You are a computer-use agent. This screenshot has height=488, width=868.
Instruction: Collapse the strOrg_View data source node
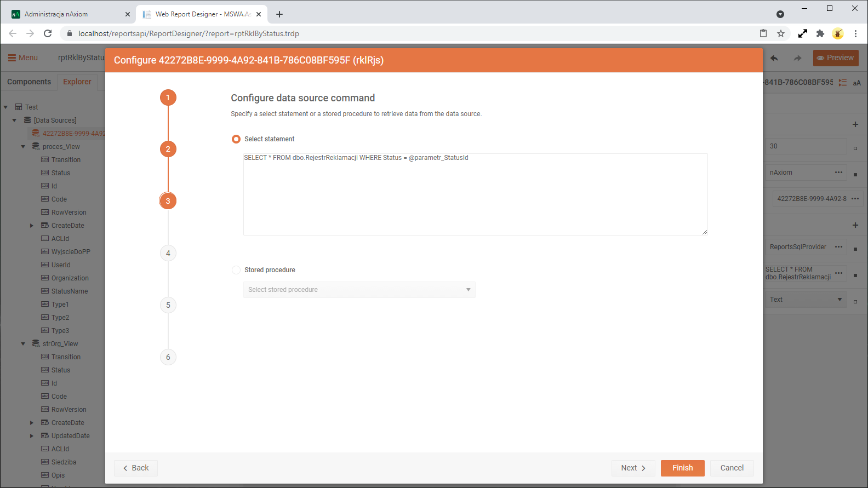click(23, 344)
